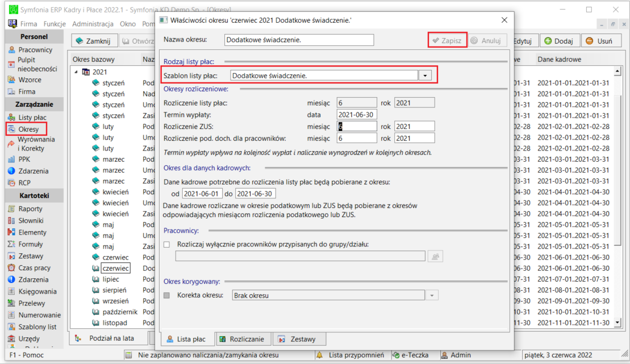The image size is (630, 364).
Task: Open Pracownicy from the sidebar icon
Action: pyautogui.click(x=12, y=50)
